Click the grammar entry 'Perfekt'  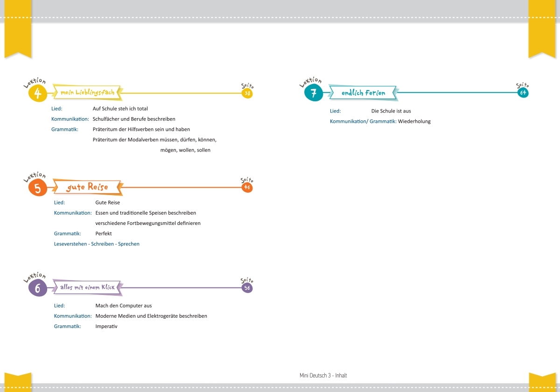(x=104, y=233)
